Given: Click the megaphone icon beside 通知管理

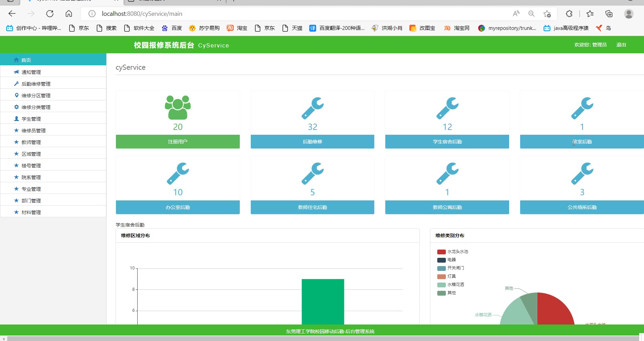Looking at the screenshot, I should pos(16,72).
